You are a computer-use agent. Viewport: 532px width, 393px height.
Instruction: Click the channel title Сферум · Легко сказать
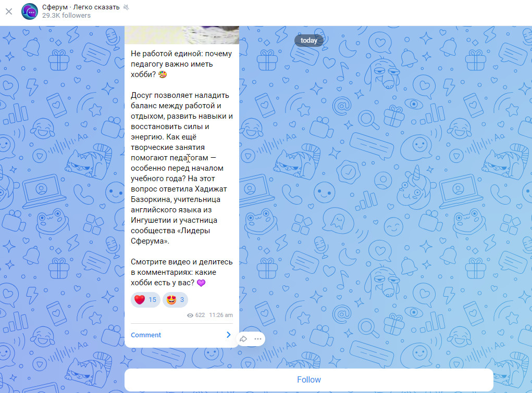(81, 7)
